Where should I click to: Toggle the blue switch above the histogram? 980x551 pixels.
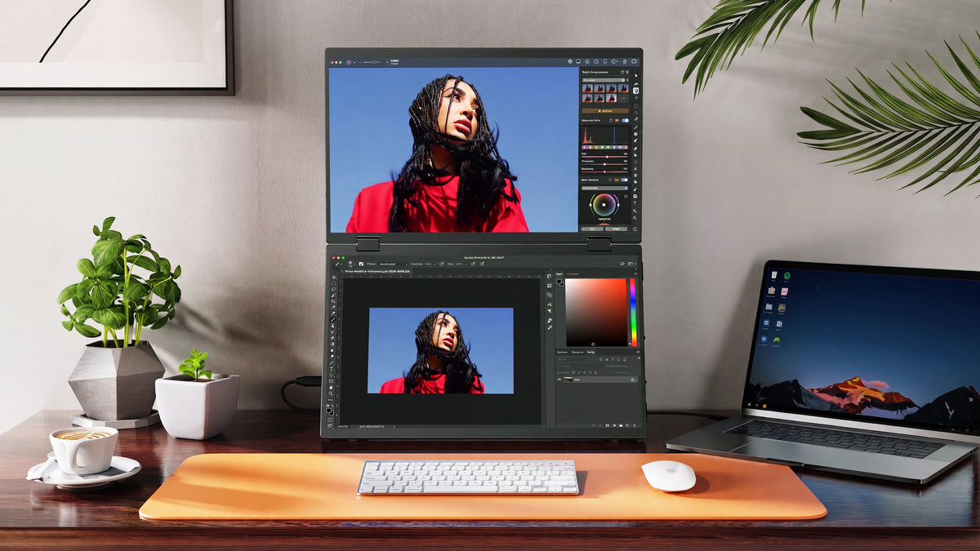point(626,120)
